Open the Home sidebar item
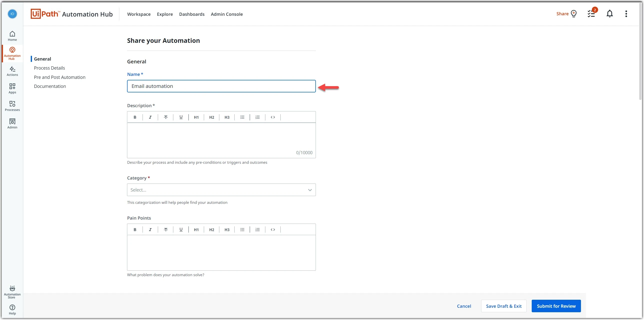 12,36
